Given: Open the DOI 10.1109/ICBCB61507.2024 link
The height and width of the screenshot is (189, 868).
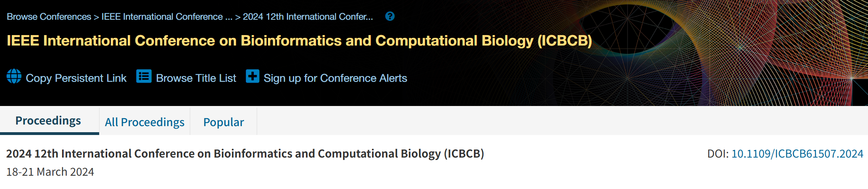Looking at the screenshot, I should tap(797, 154).
